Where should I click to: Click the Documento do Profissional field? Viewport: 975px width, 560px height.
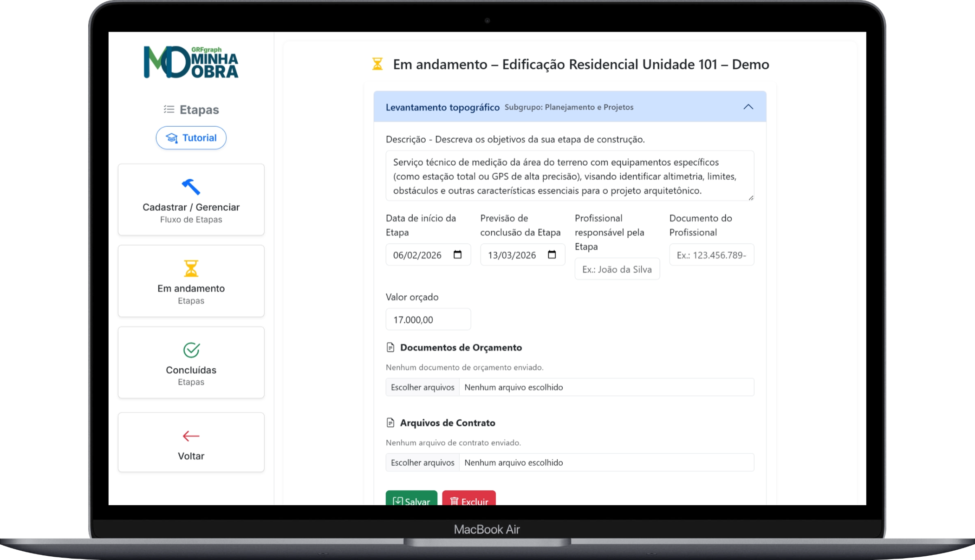pyautogui.click(x=711, y=255)
